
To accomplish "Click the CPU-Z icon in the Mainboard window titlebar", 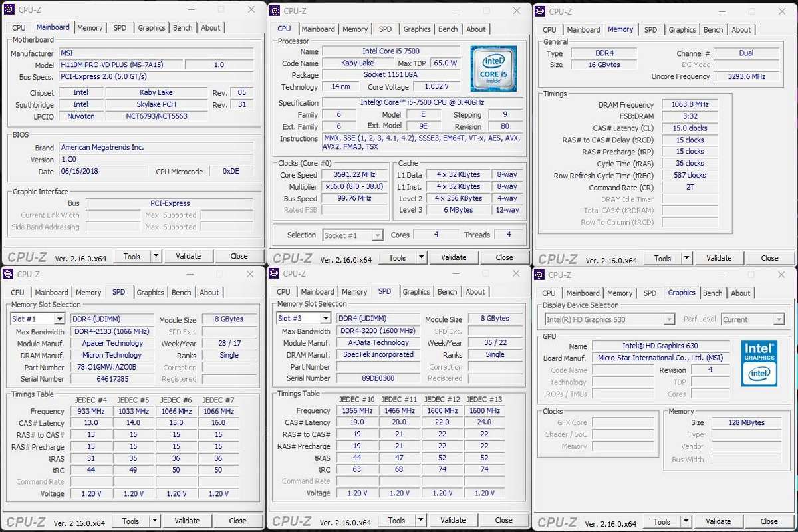I will pyautogui.click(x=10, y=10).
